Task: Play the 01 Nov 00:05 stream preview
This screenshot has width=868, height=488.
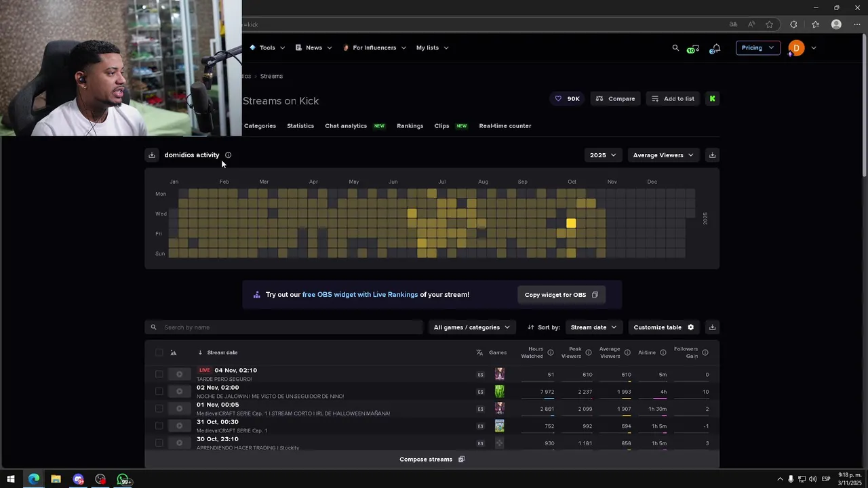Action: click(x=179, y=409)
